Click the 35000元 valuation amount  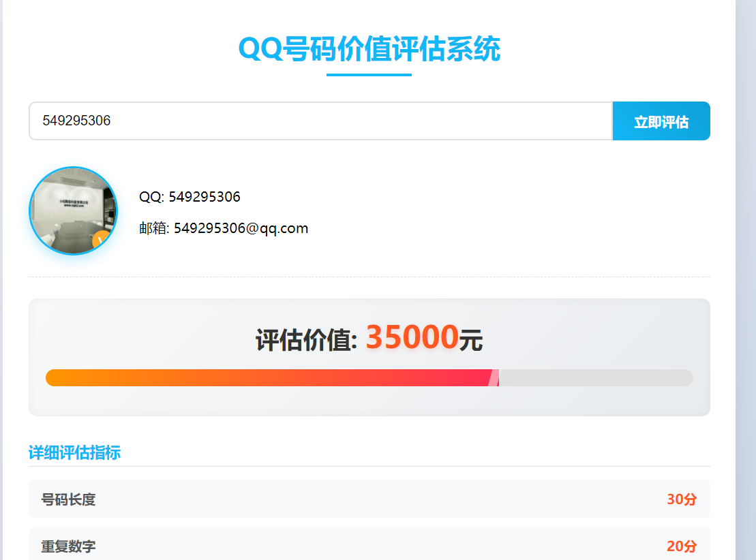point(424,337)
